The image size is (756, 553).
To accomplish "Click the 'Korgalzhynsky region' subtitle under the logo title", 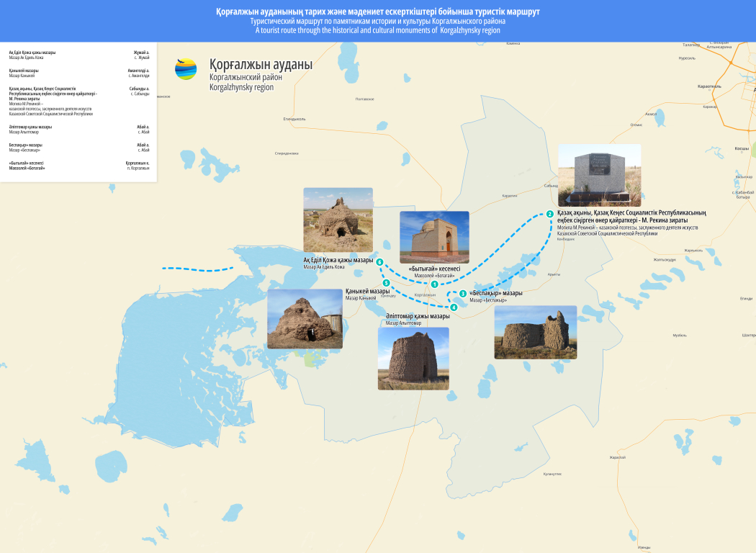I will 241,87.
